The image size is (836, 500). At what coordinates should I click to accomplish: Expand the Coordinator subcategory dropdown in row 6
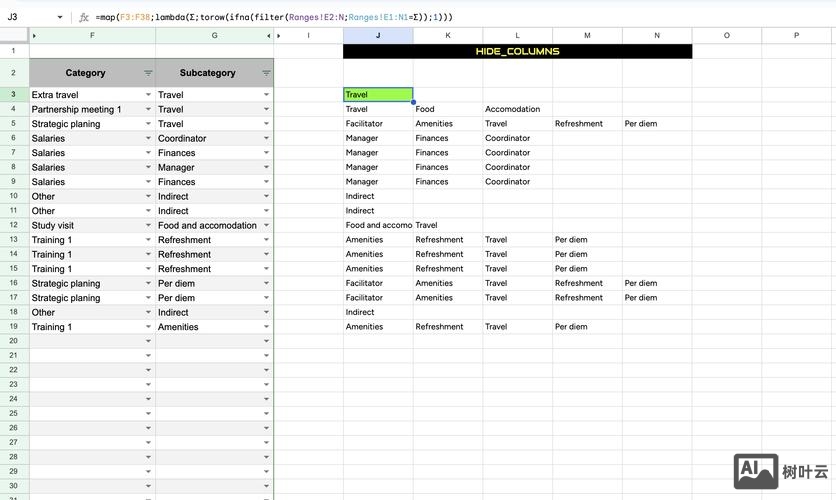pos(266,139)
